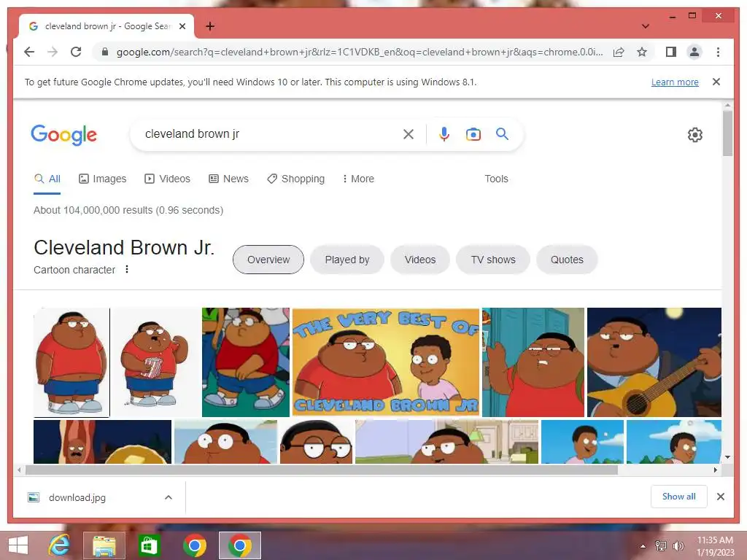This screenshot has width=747, height=560.
Task: Open the Chrome profile avatar
Action: 694,52
